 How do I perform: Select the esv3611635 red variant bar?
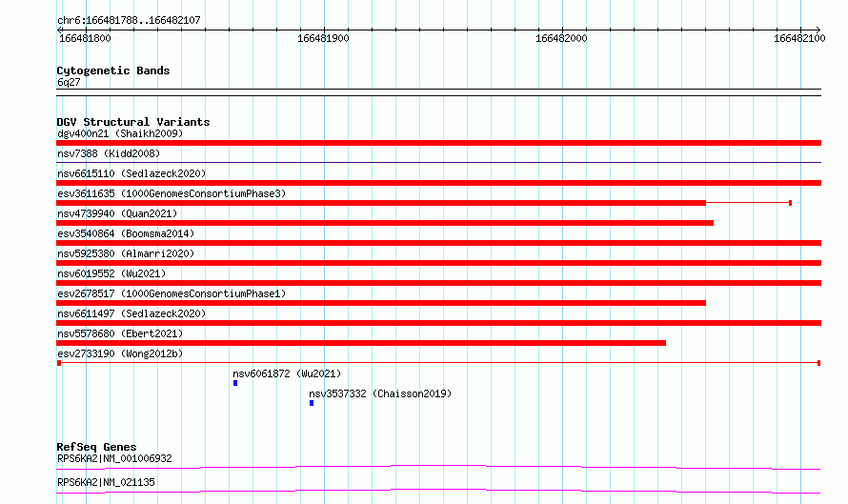tap(381, 203)
